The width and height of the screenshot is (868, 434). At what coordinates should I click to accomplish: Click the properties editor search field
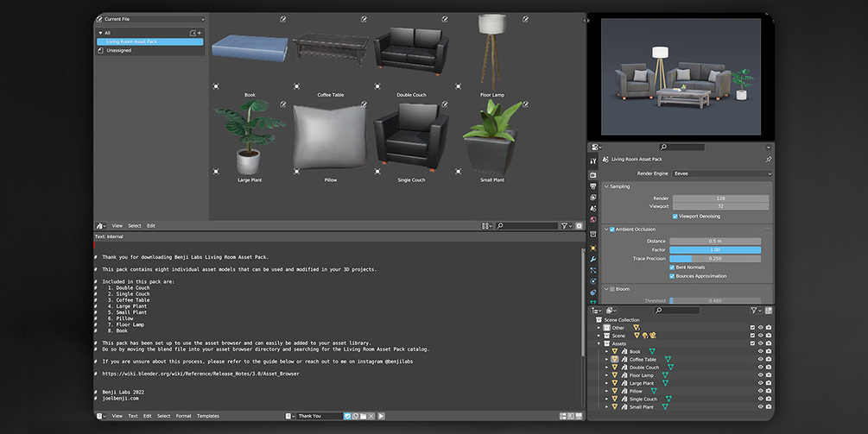click(681, 147)
